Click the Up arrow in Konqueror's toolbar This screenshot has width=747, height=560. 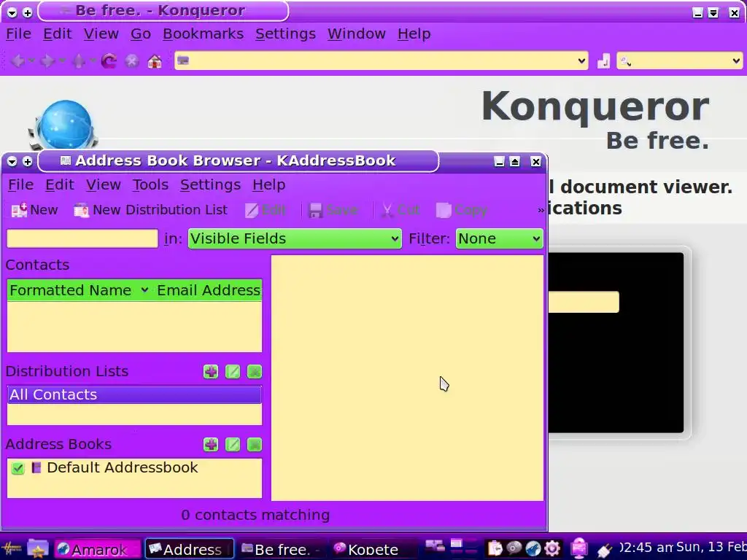click(x=79, y=61)
